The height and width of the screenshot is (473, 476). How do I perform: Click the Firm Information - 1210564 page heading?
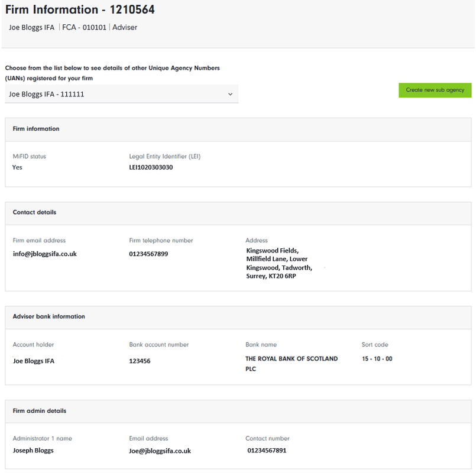click(x=80, y=10)
